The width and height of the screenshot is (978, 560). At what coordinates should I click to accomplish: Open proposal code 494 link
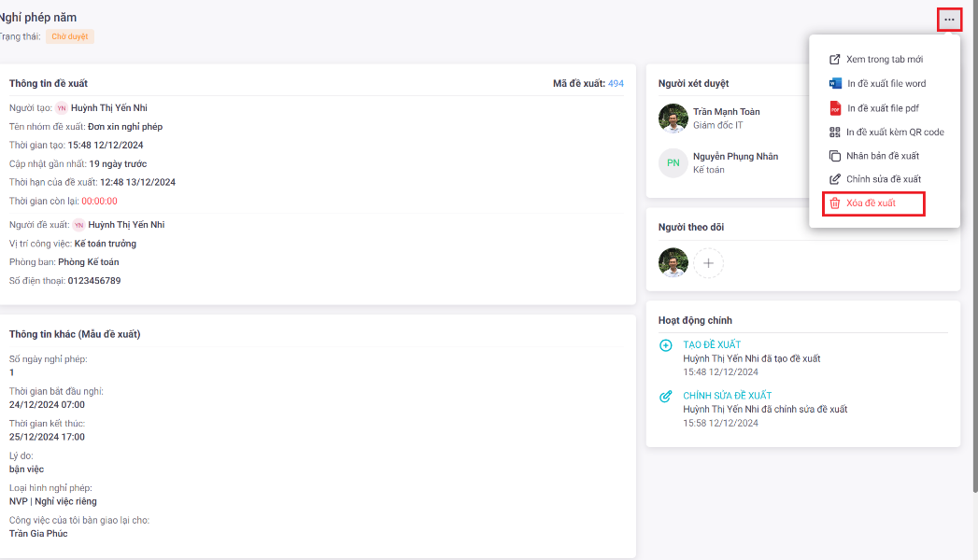616,84
